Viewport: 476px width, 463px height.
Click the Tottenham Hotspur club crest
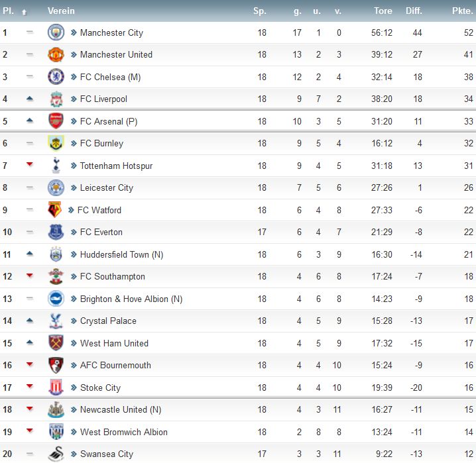(x=56, y=166)
